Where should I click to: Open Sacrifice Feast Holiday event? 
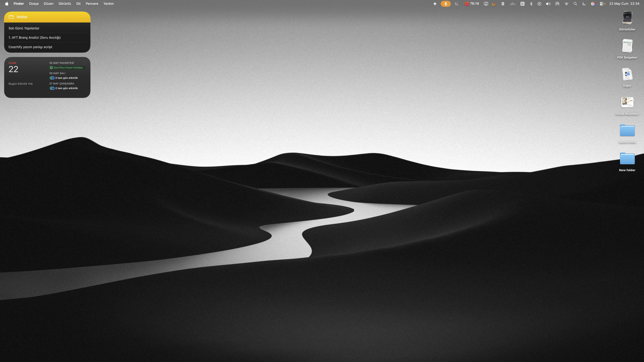(x=68, y=68)
